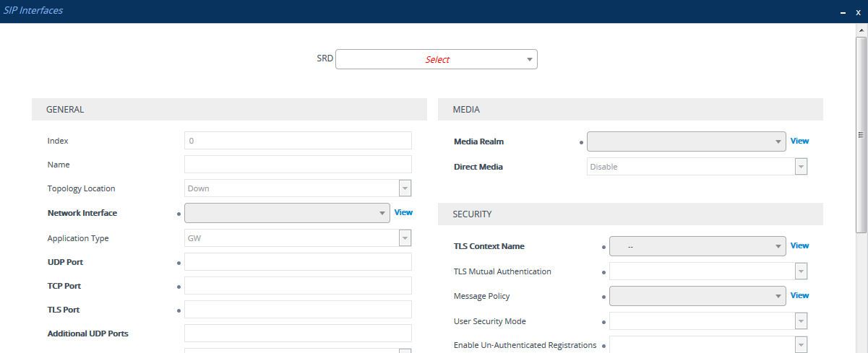This screenshot has width=868, height=353.
Task: Click the Network Interface label
Action: click(x=82, y=213)
